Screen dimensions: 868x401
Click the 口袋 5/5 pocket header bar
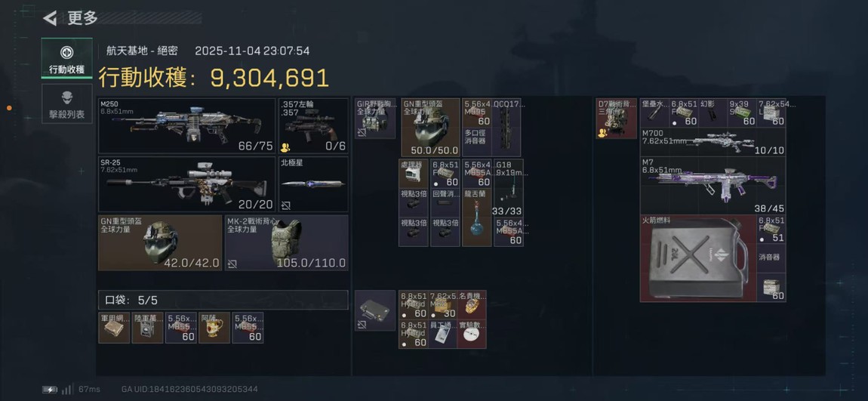pos(223,301)
